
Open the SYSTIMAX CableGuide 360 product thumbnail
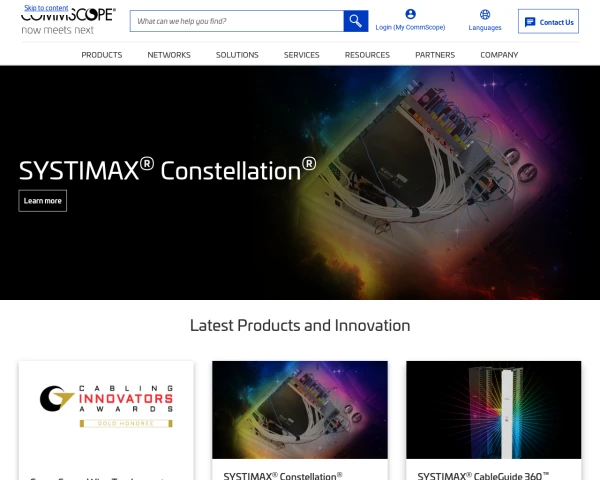click(x=494, y=410)
